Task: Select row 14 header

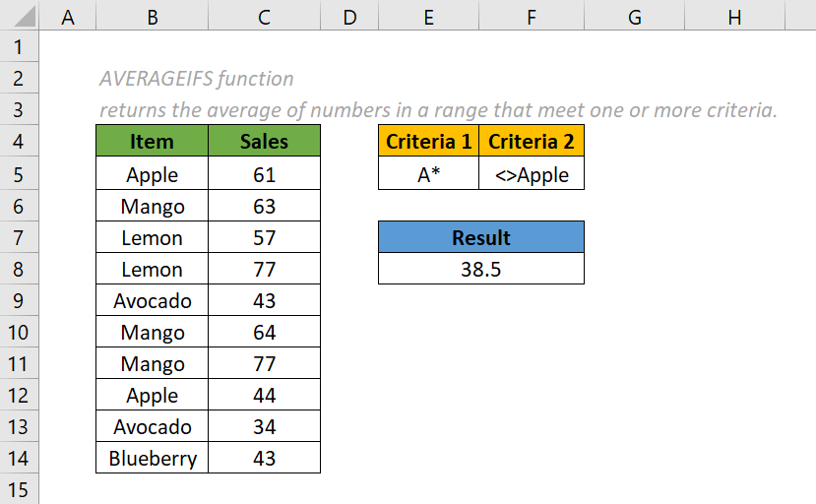Action: [19, 458]
